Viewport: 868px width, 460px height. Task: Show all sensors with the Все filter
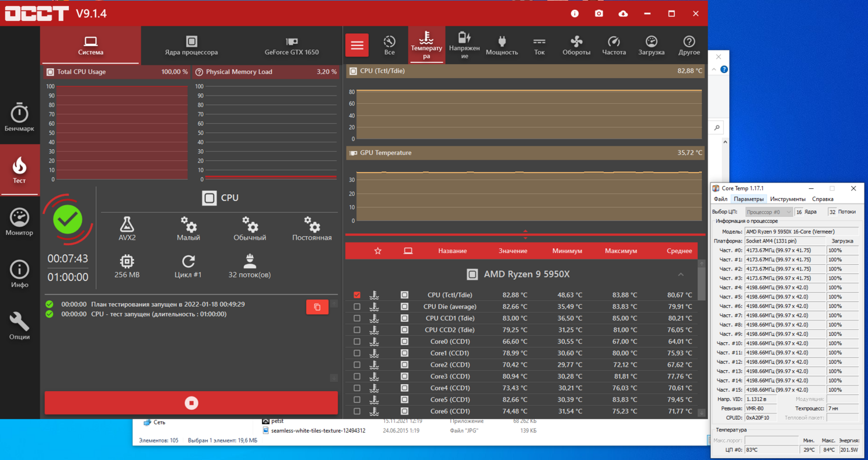pyautogui.click(x=389, y=45)
